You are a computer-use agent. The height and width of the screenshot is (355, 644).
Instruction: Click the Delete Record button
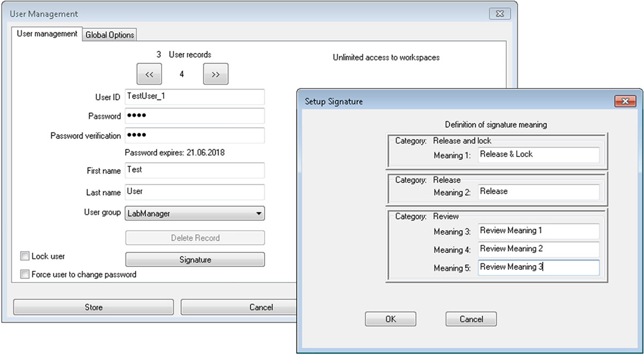[x=195, y=238]
